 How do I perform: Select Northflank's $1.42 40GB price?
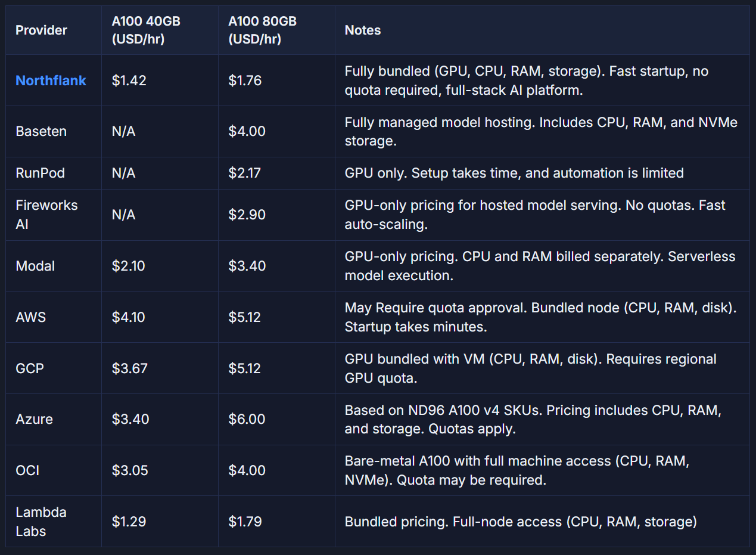[129, 80]
